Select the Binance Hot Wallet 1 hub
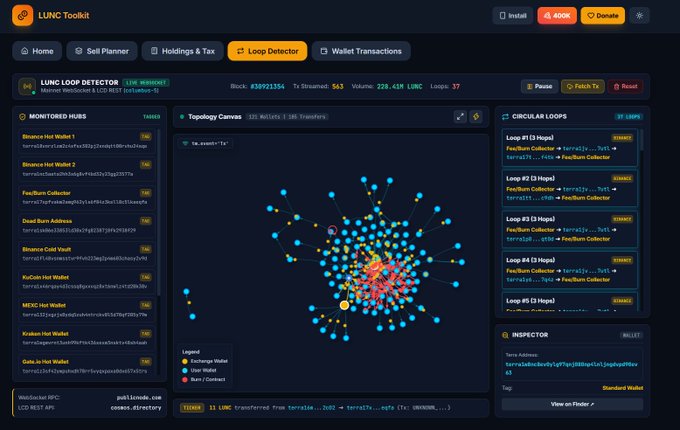Image resolution: width=680 pixels, height=430 pixels. click(87, 141)
